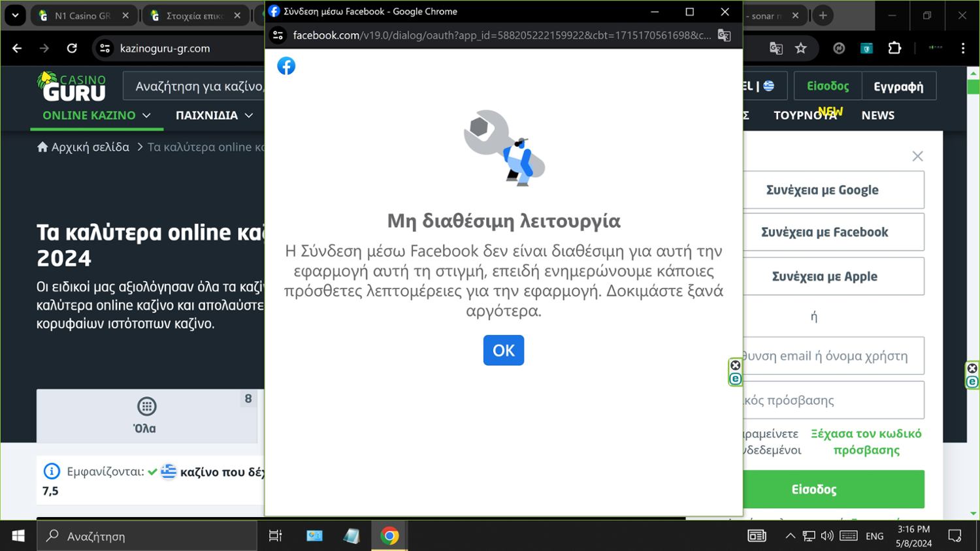Open Windows notification center icon
This screenshot has width=980, height=551.
click(x=955, y=536)
